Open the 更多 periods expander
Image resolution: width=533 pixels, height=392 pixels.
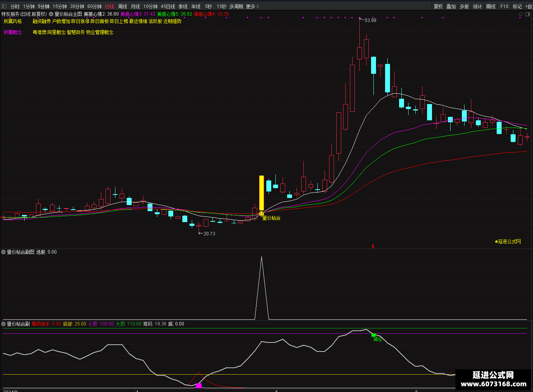(x=252, y=6)
